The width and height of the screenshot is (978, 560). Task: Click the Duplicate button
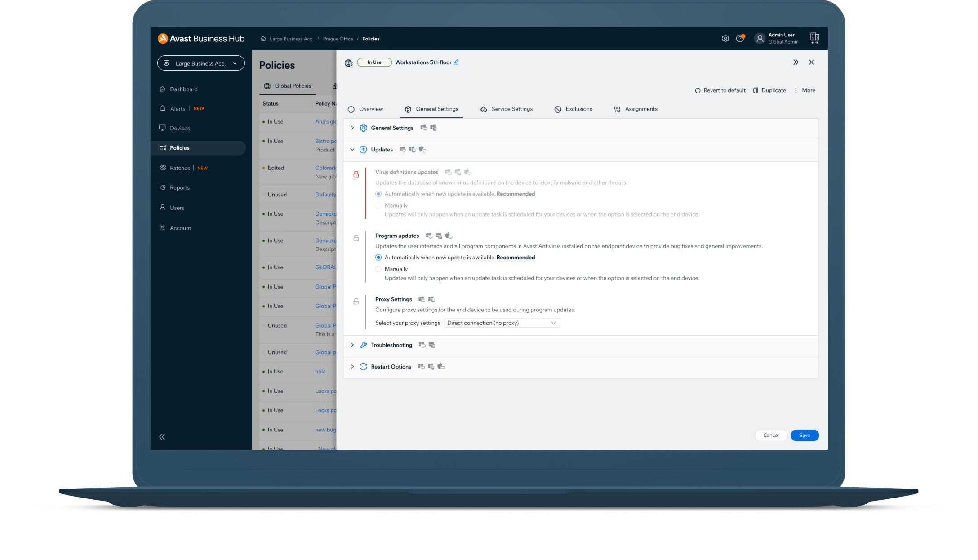point(774,90)
